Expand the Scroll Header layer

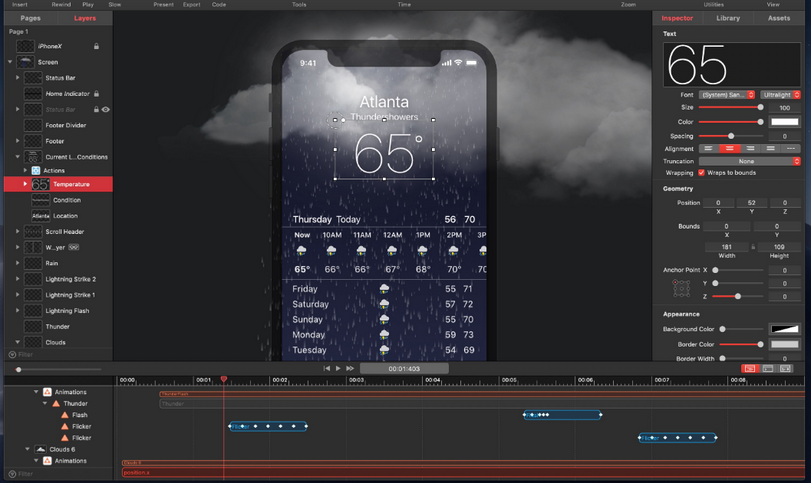coord(18,232)
